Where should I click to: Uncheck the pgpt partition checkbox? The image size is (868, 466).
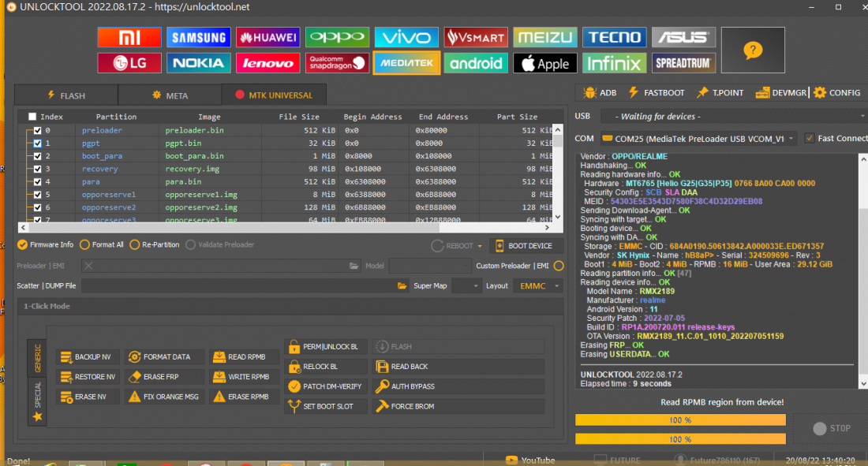(37, 144)
